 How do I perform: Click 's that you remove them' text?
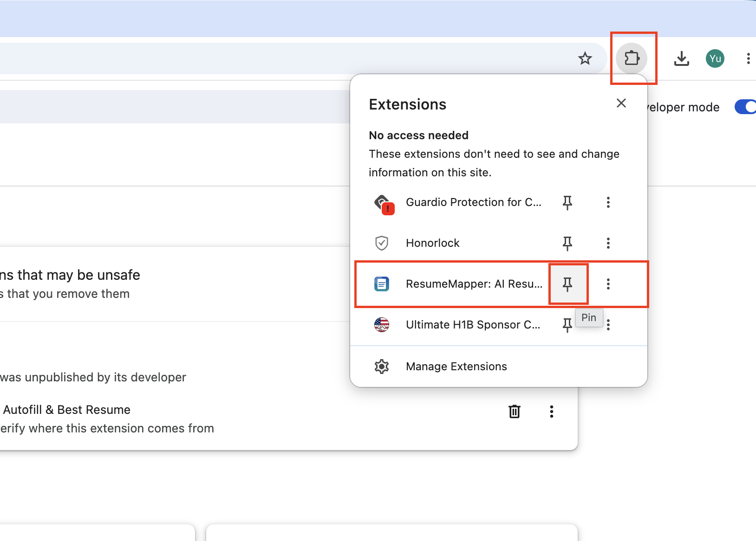point(65,294)
